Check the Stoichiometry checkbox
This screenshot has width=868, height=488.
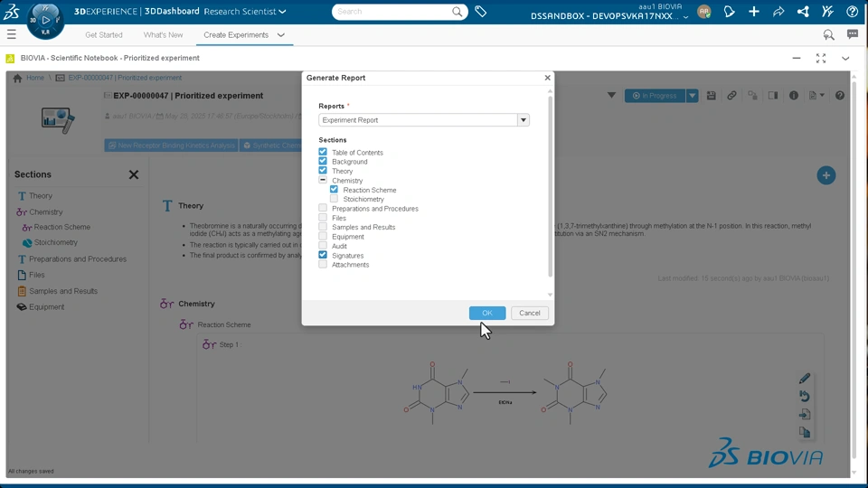click(334, 199)
